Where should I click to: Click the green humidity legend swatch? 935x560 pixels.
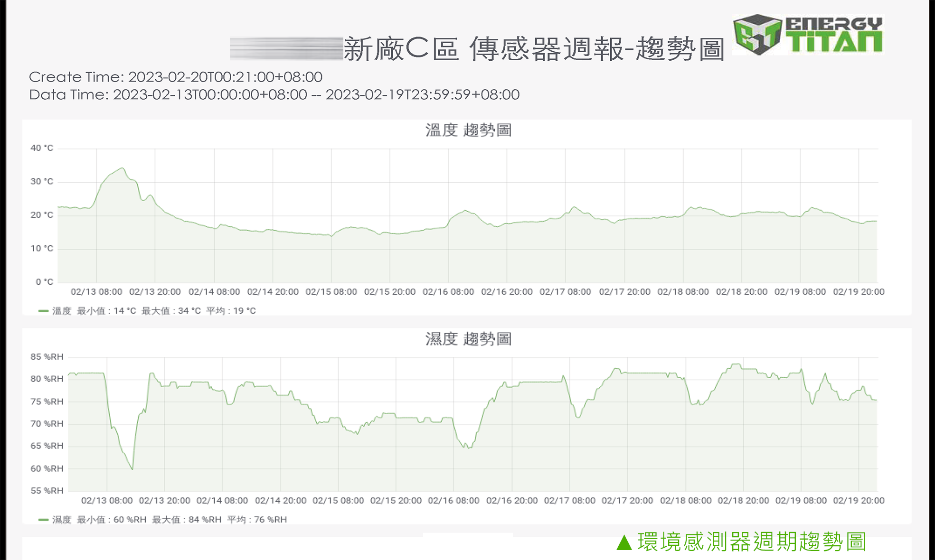[x=43, y=520]
